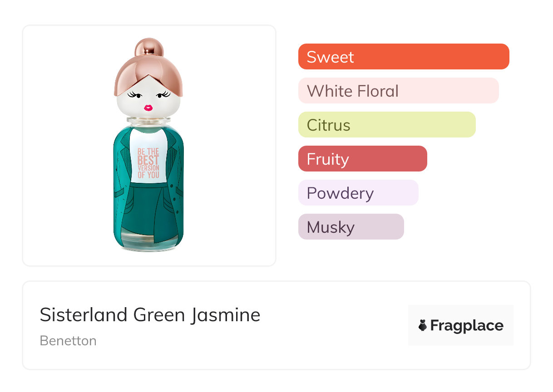
Task: Click the 'Be the best version' bottle text
Action: pyautogui.click(x=148, y=162)
